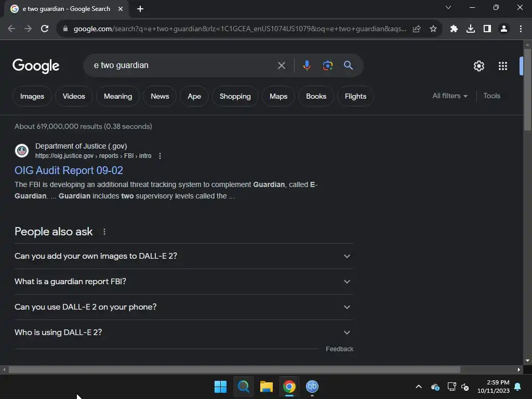This screenshot has width=532, height=399.
Task: Click the tab search down arrow
Action: [x=448, y=7]
